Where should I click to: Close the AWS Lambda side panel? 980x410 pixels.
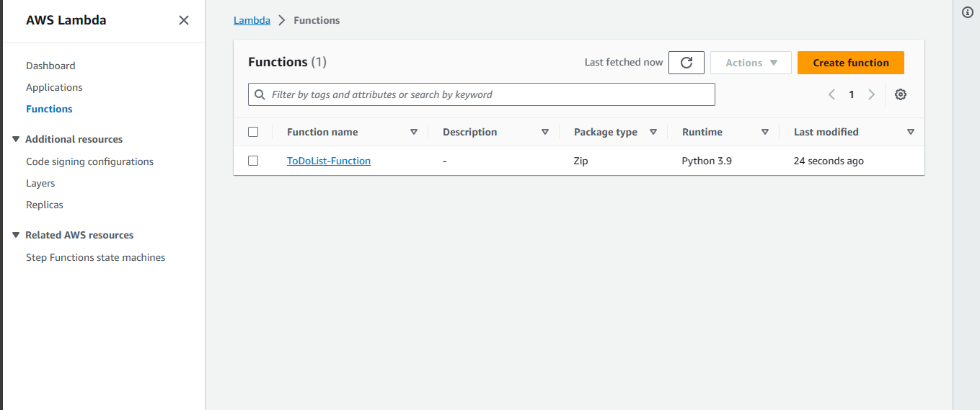[184, 20]
